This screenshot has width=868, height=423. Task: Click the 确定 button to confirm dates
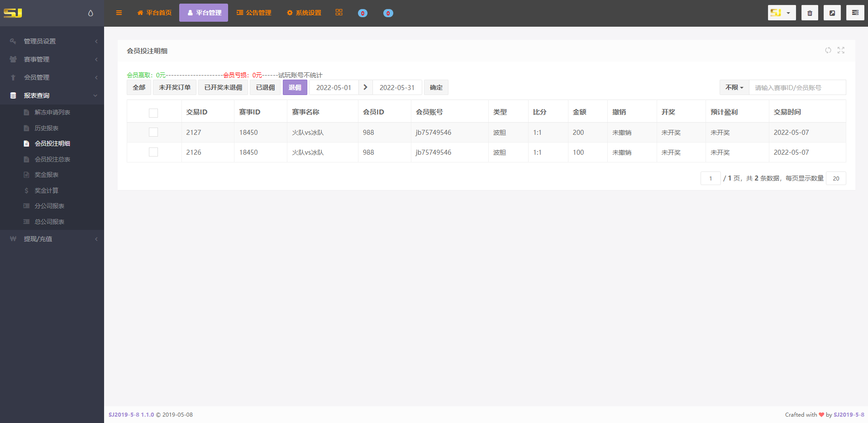436,87
